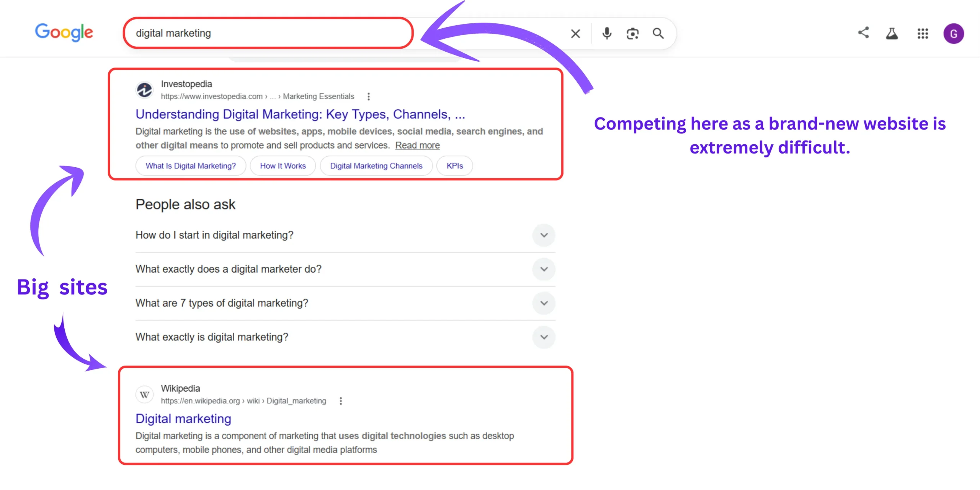Image resolution: width=980 pixels, height=490 pixels.
Task: Expand What exactly does a digital marketer do
Action: (x=345, y=269)
